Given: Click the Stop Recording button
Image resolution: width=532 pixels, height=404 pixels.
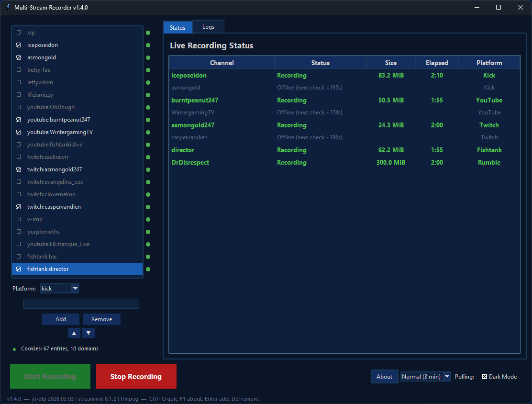Looking at the screenshot, I should [136, 377].
